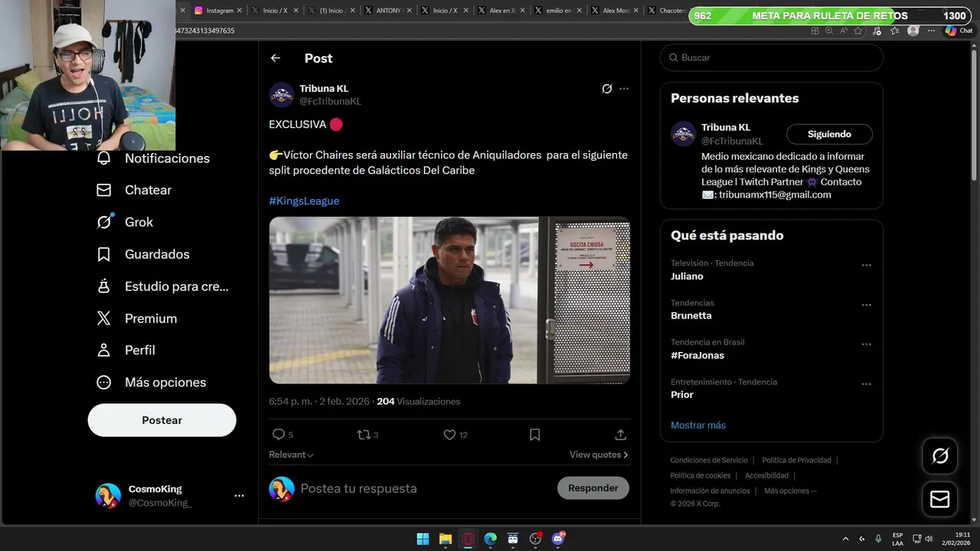Show hidden system tray icons chevron
Image resolution: width=980 pixels, height=551 pixels.
845,539
